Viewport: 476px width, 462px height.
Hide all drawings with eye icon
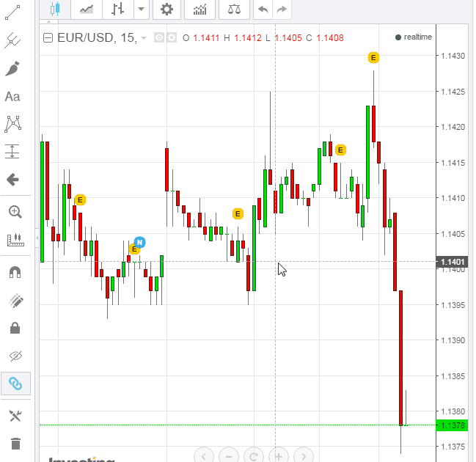[x=15, y=356]
